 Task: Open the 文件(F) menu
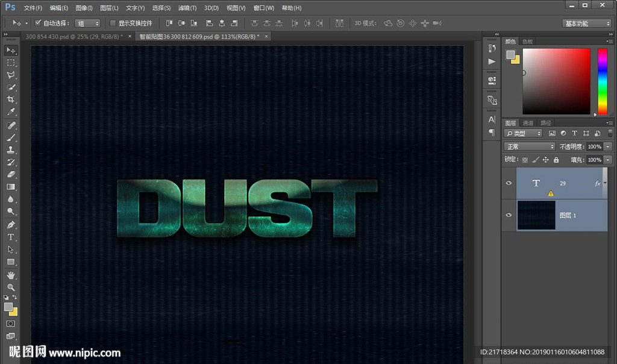[33, 8]
